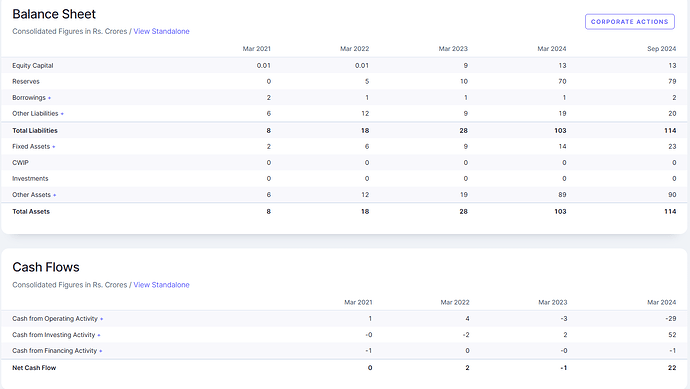Screen dimensions: 690x389
Task: Click Cash Flows Mar 2023 column header
Action: pos(553,302)
